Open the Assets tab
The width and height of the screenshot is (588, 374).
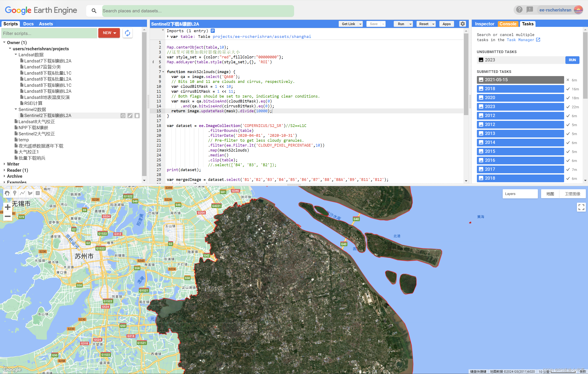[46, 24]
